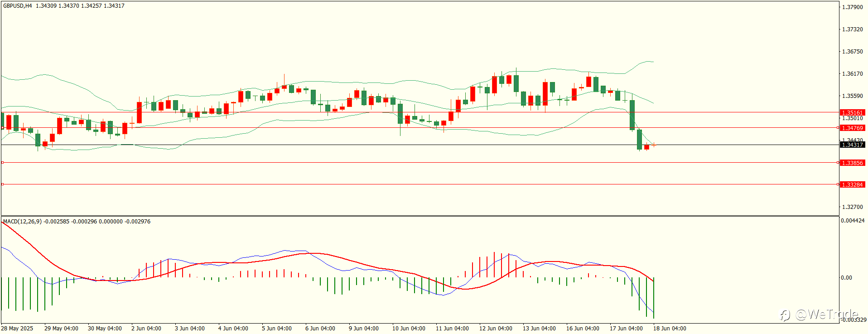Click the current price label 1.34317
Screen dimensions: 868x334
852,145
